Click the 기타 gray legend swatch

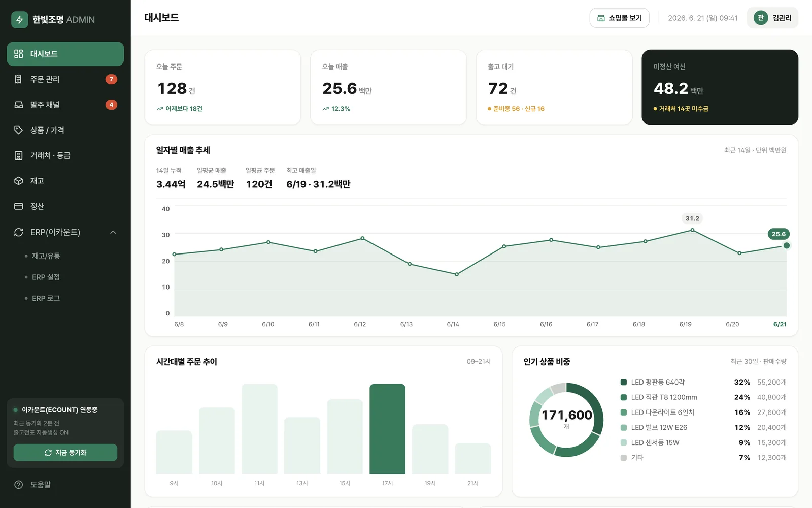pos(624,458)
